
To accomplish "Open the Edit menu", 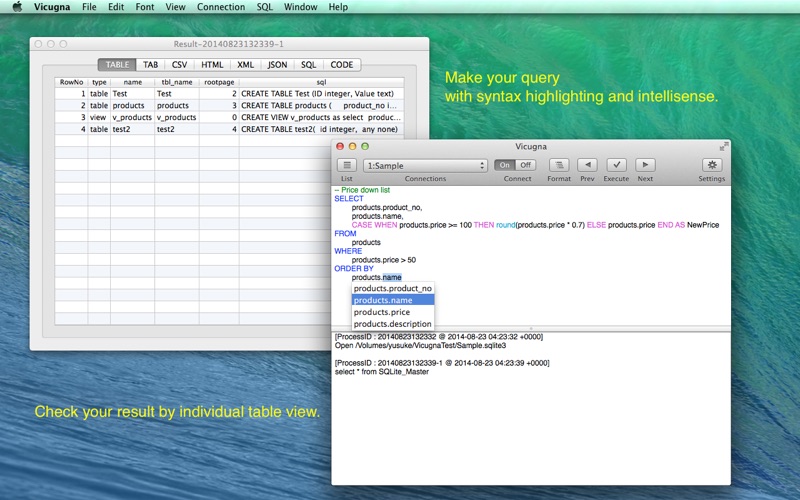I will [116, 7].
